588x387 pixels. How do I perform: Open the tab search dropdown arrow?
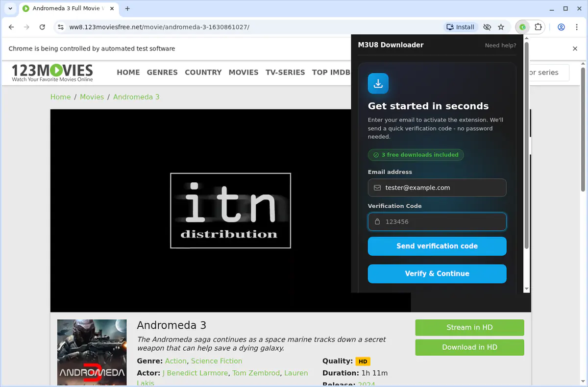(x=10, y=8)
